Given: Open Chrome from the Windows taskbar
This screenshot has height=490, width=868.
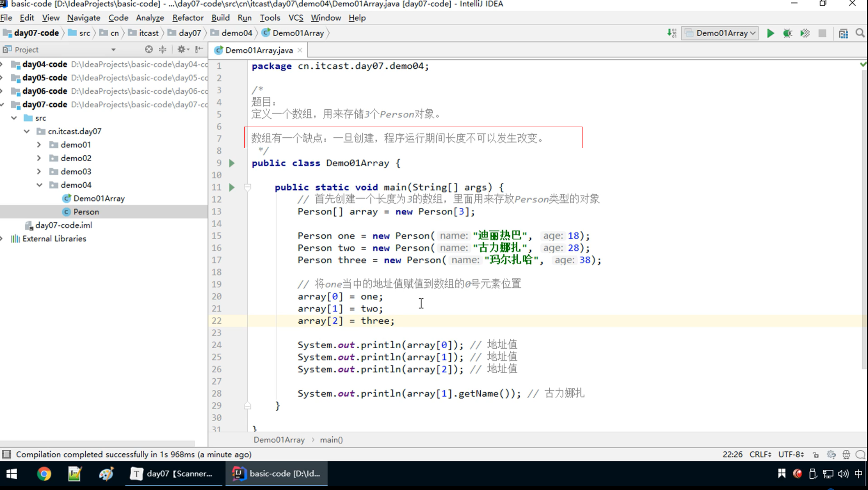Looking at the screenshot, I should [x=44, y=473].
